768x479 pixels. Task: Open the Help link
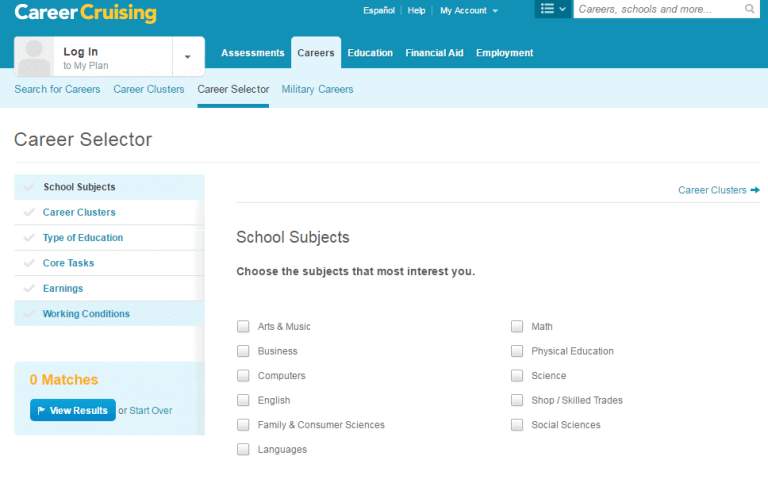point(416,10)
